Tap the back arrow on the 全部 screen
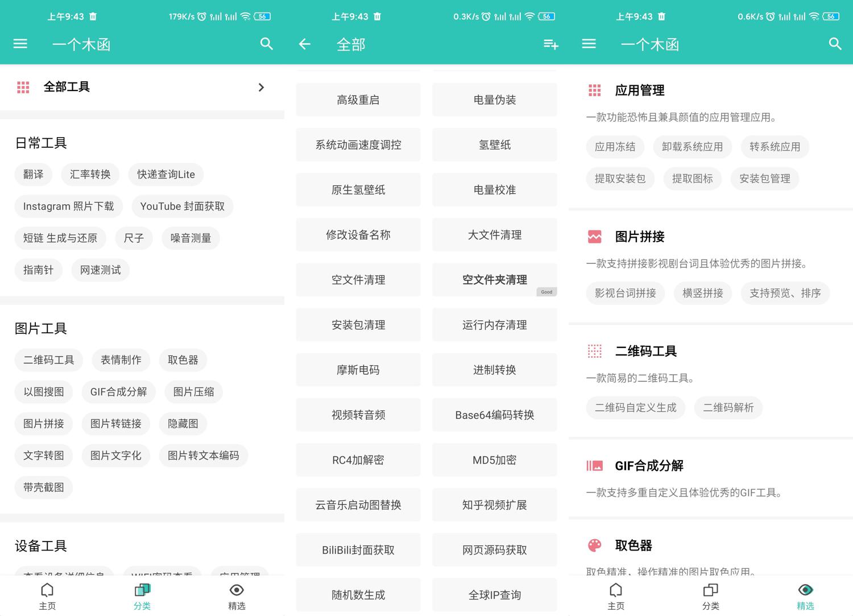Viewport: 853px width, 616px height. [304, 44]
